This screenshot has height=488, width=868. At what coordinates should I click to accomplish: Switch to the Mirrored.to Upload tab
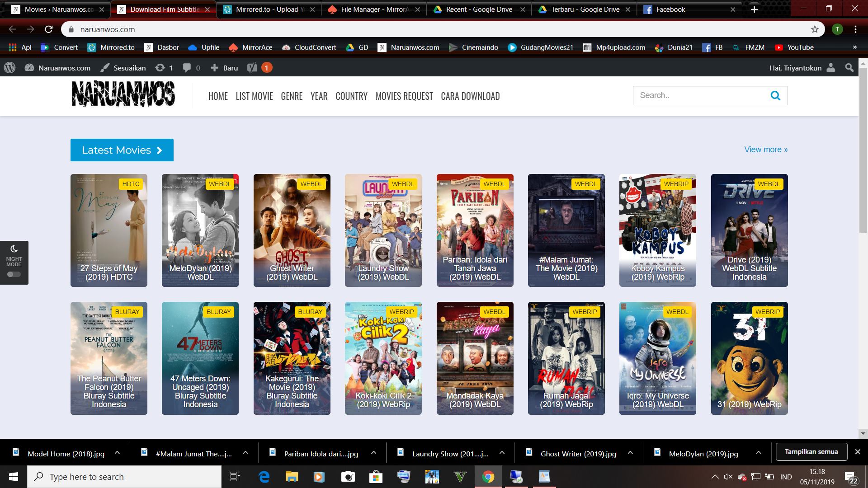269,9
